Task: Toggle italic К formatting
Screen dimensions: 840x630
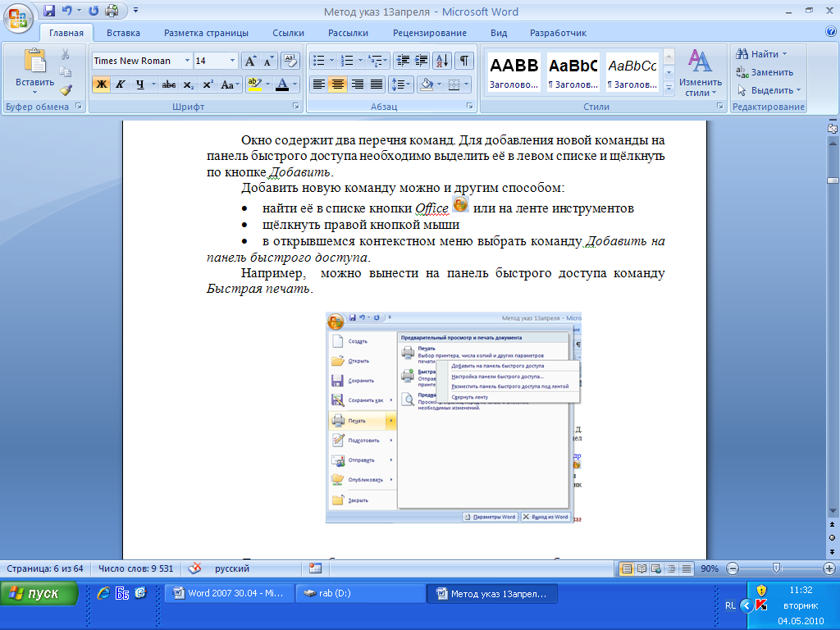Action: tap(121, 84)
